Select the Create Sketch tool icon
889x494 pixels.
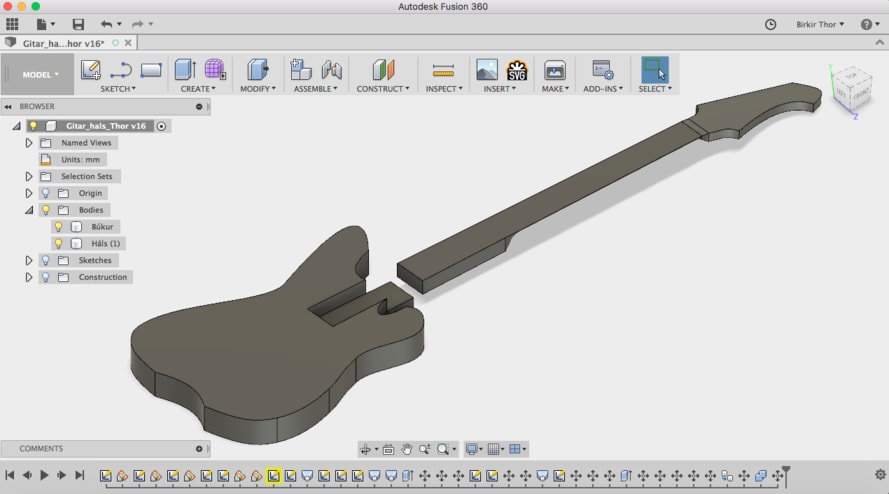pos(90,70)
